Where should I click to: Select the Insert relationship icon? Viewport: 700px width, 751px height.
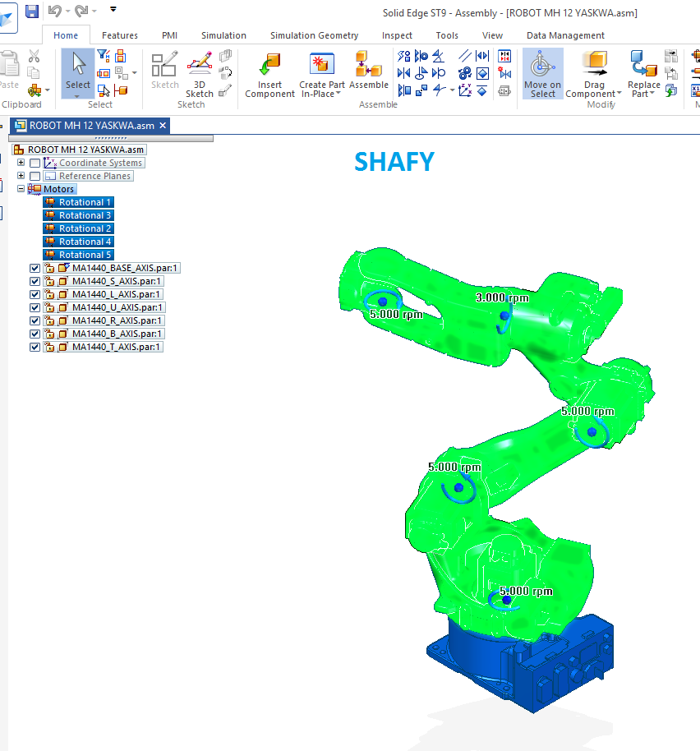point(421,73)
